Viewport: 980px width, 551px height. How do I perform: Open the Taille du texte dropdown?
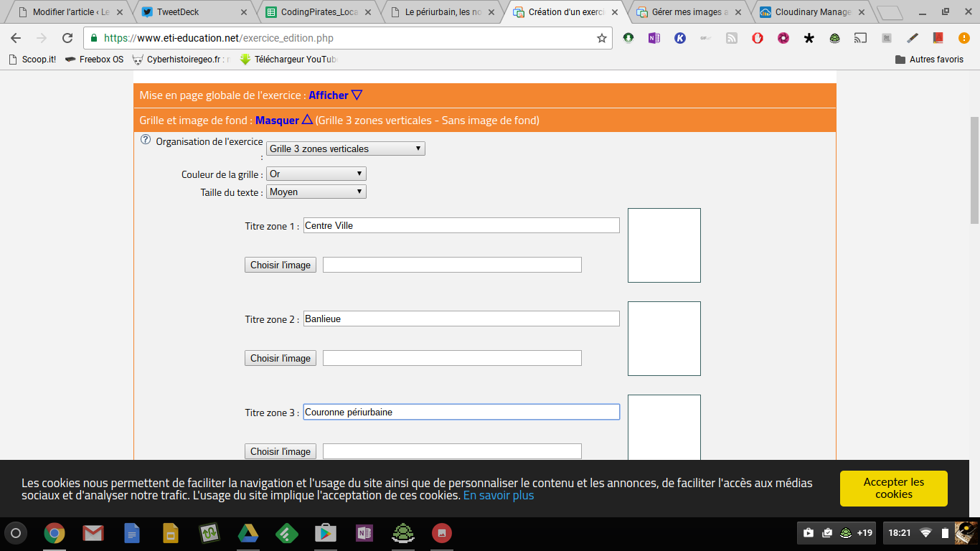pos(316,192)
